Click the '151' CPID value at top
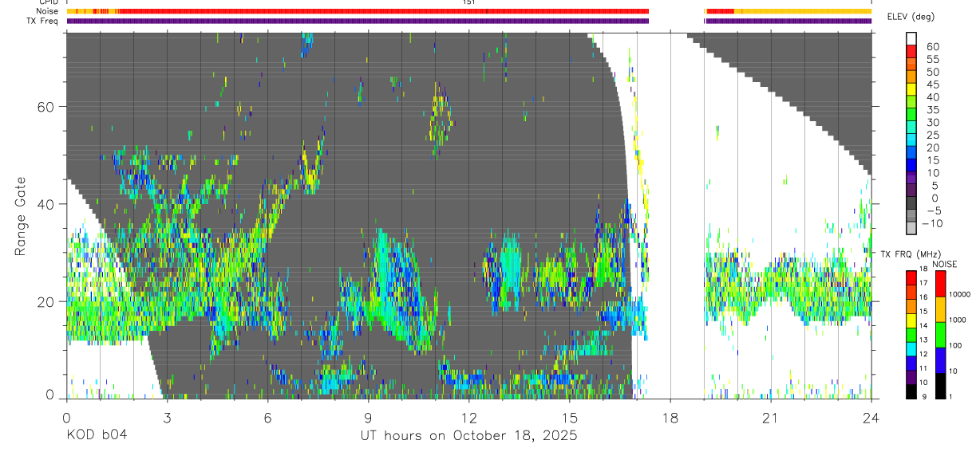Viewport: 980px width, 452px height. click(x=468, y=2)
